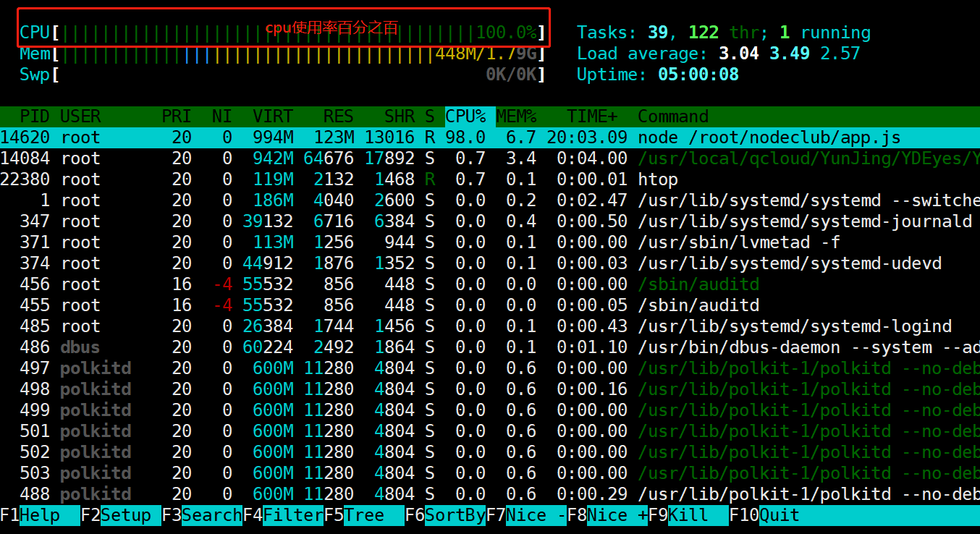Screen dimensions: 980x534
Task: Select polkitd row with PID 501
Action: point(490,431)
